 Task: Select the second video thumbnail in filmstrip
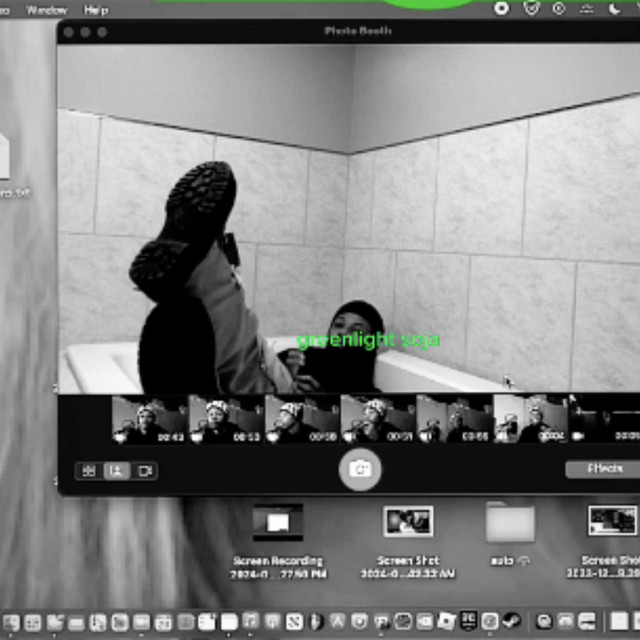pos(226,419)
